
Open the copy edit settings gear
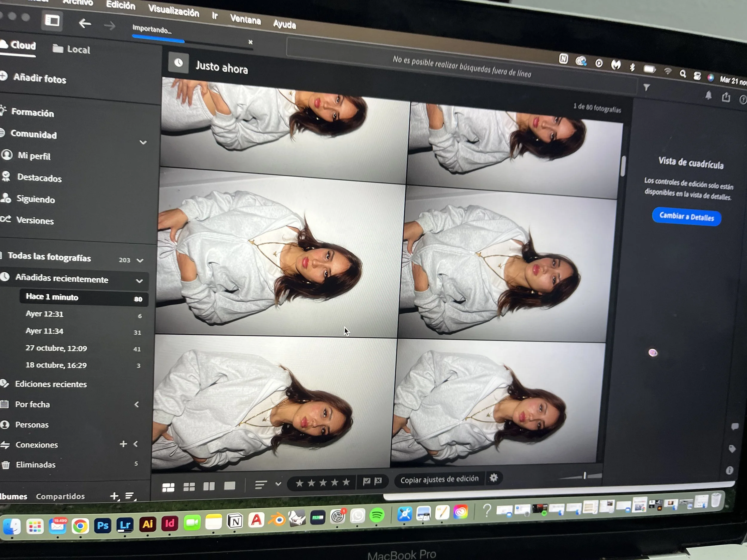493,478
